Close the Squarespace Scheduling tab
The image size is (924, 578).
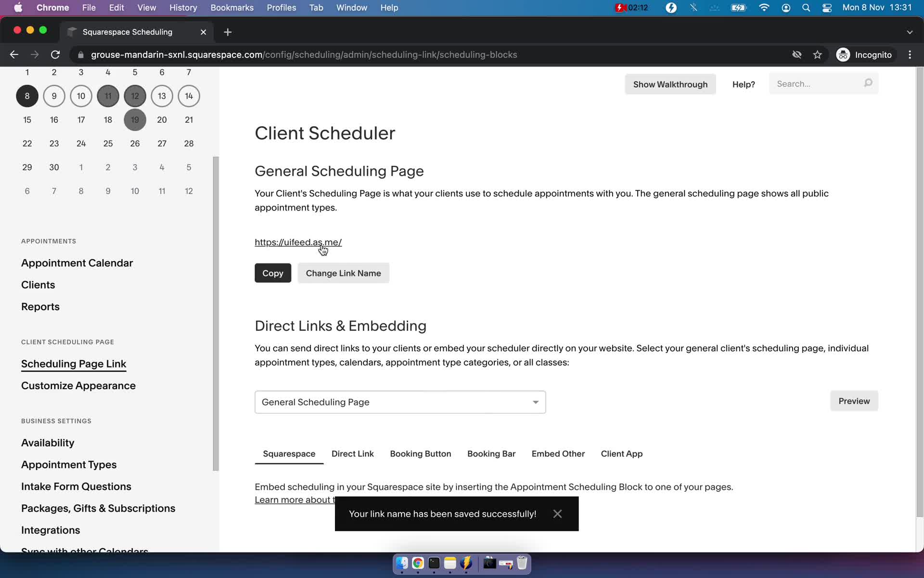point(203,32)
